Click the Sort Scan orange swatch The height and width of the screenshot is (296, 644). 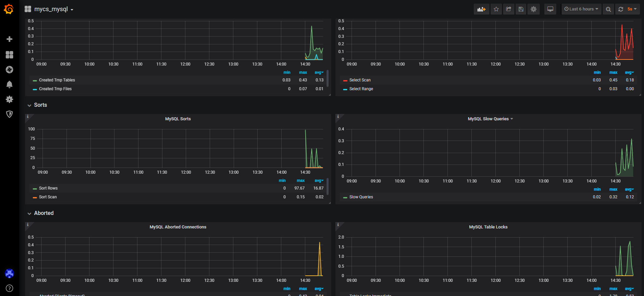[35, 198]
